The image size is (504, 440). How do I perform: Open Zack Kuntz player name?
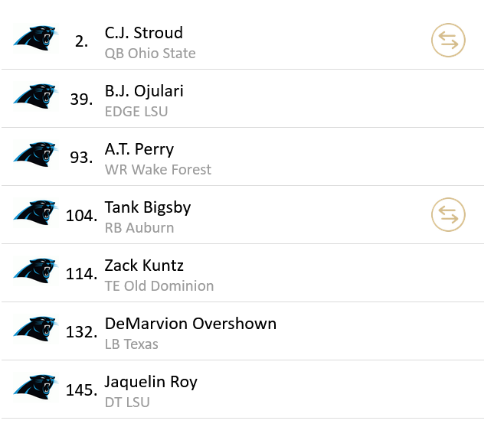click(145, 266)
